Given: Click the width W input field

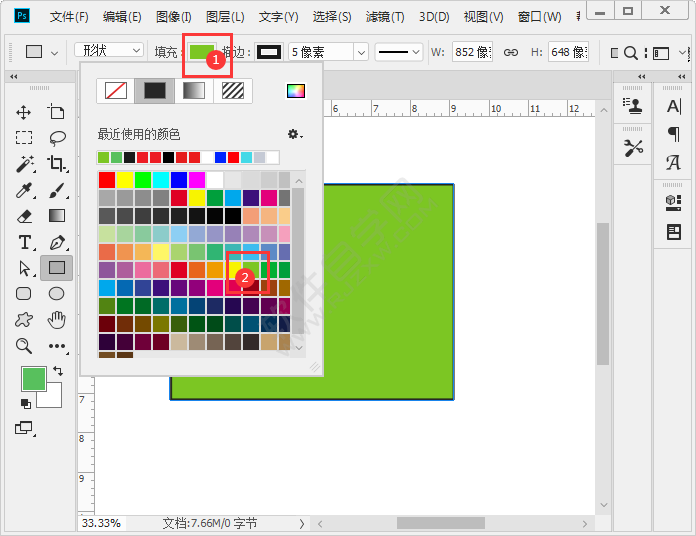Looking at the screenshot, I should pyautogui.click(x=472, y=52).
